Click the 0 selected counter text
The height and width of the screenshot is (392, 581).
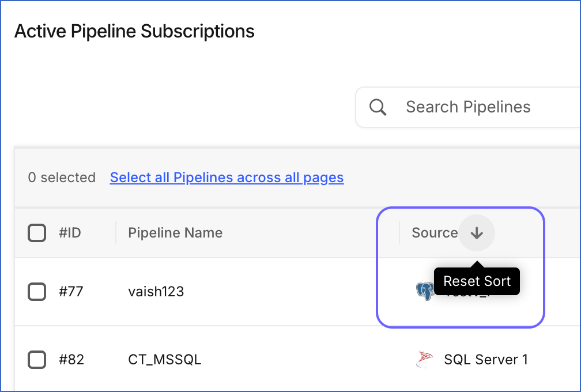[62, 178]
